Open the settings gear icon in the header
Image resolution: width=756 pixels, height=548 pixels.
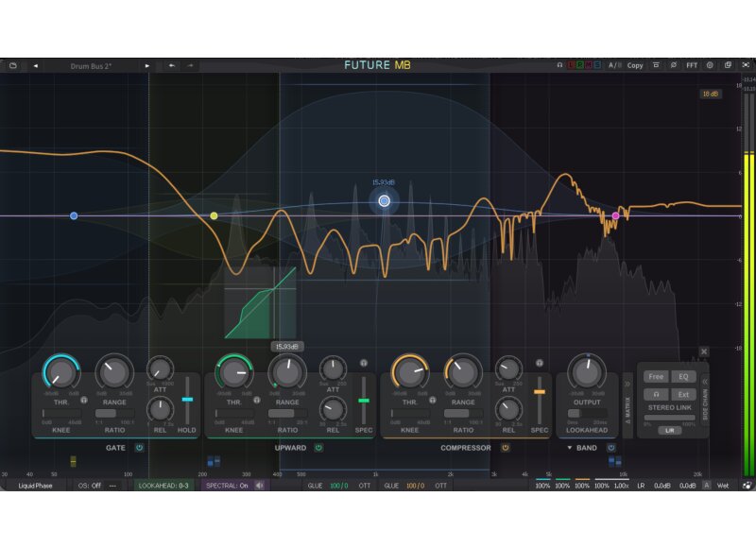pyautogui.click(x=710, y=65)
